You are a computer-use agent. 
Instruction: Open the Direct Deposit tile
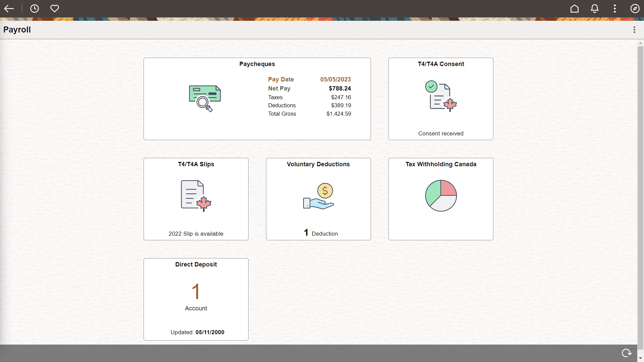[x=196, y=299]
